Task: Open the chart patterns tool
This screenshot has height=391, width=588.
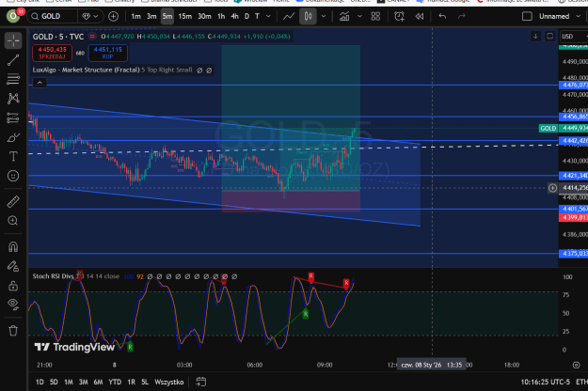Action: coord(13,99)
